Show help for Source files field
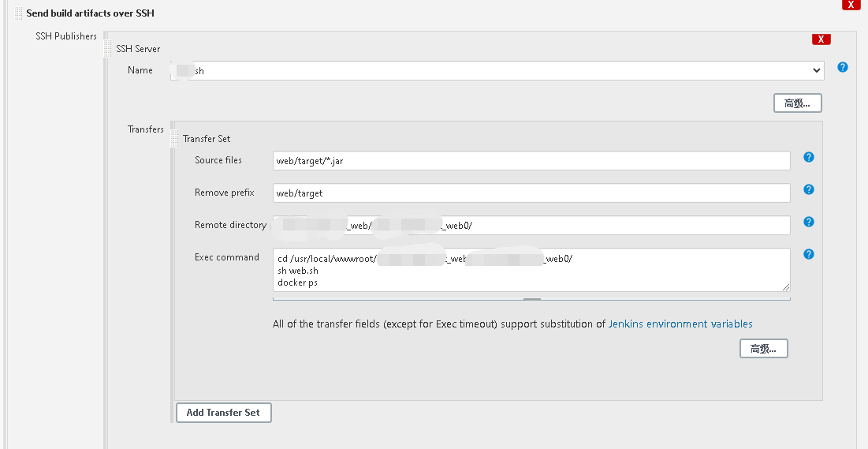Image resolution: width=868 pixels, height=449 pixels. pos(808,158)
